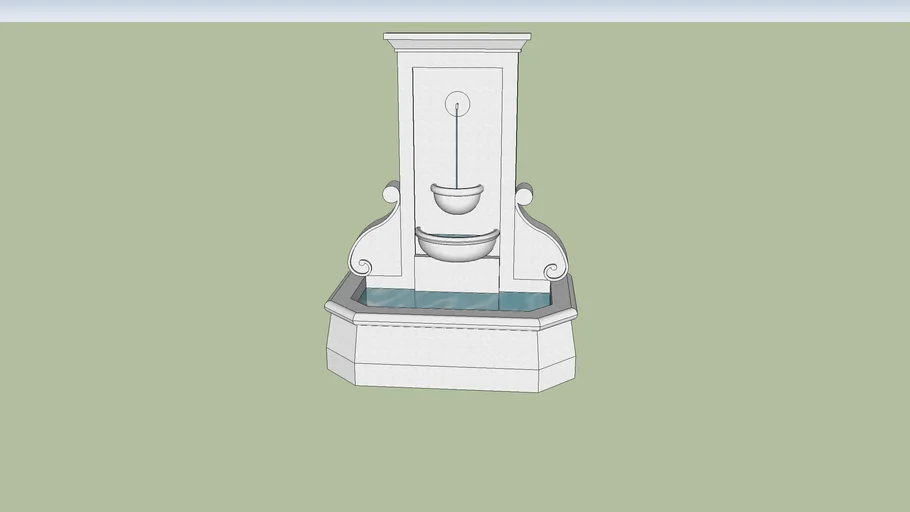This screenshot has height=512, width=910.
Task: Click the circular water spout on fountain wall
Action: click(x=457, y=102)
